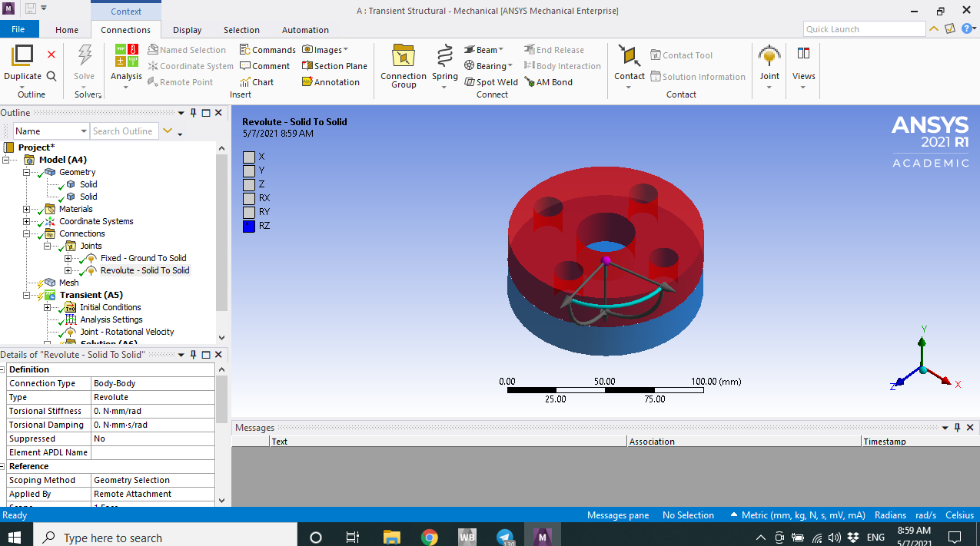Image resolution: width=980 pixels, height=546 pixels.
Task: Click the Search Outline input box
Action: pos(125,131)
